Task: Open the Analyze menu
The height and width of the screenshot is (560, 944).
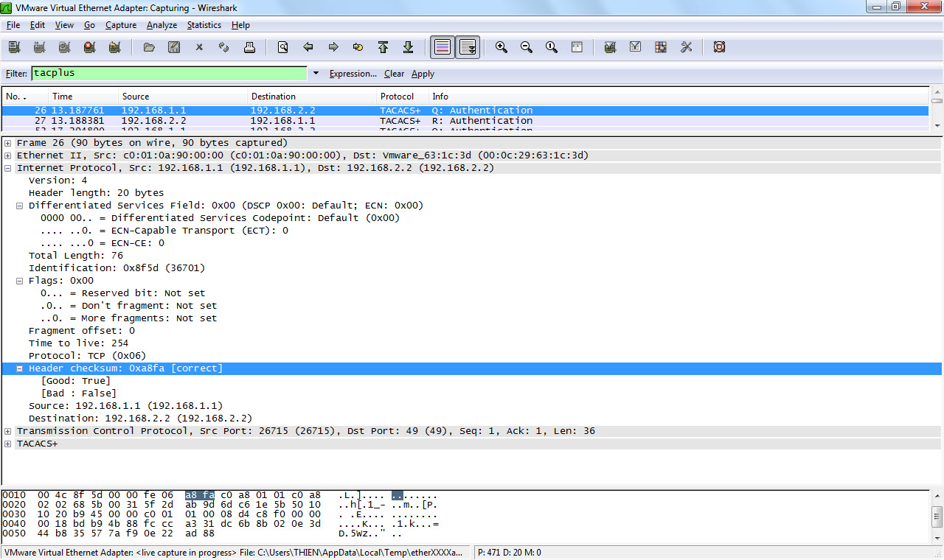Action: click(x=162, y=25)
